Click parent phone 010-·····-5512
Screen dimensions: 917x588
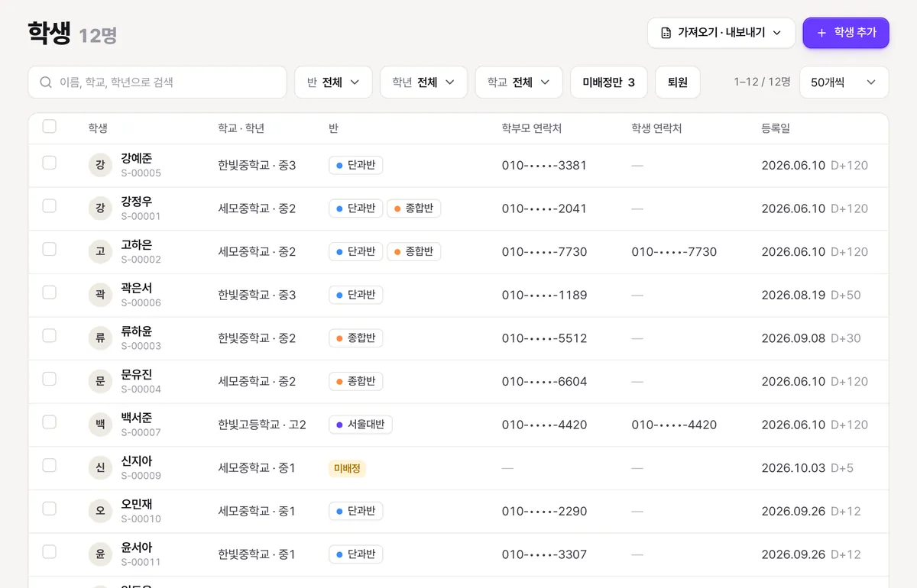[544, 338]
